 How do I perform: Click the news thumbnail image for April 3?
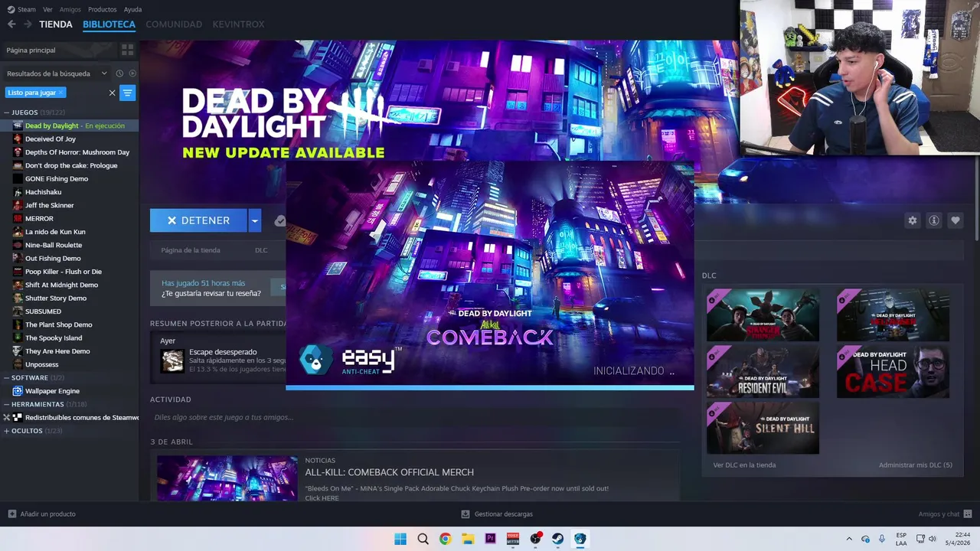pyautogui.click(x=227, y=478)
